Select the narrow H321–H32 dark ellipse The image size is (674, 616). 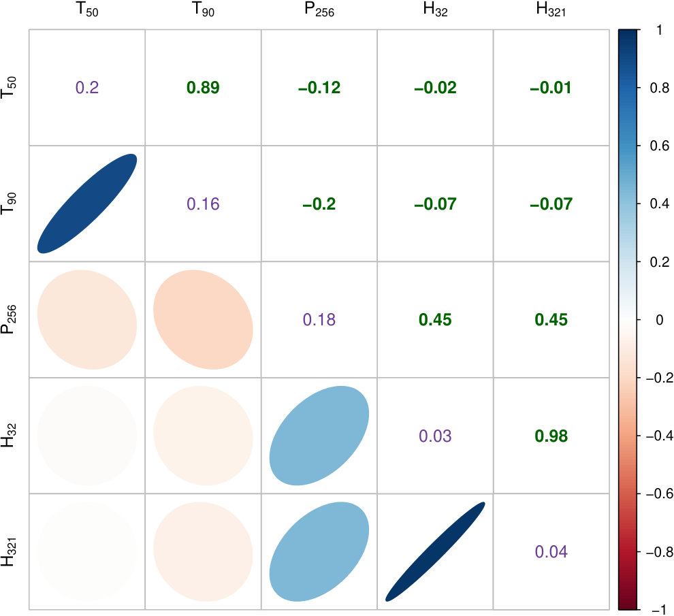click(435, 551)
